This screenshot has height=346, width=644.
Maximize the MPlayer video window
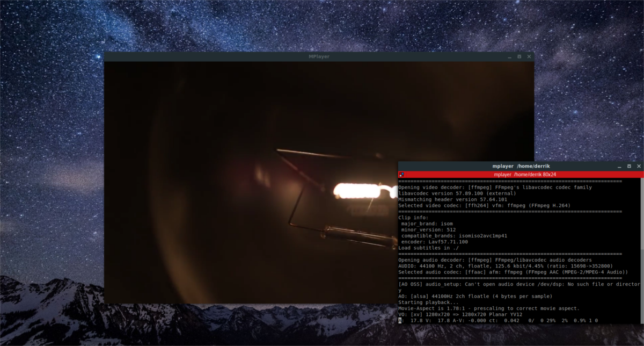(519, 56)
